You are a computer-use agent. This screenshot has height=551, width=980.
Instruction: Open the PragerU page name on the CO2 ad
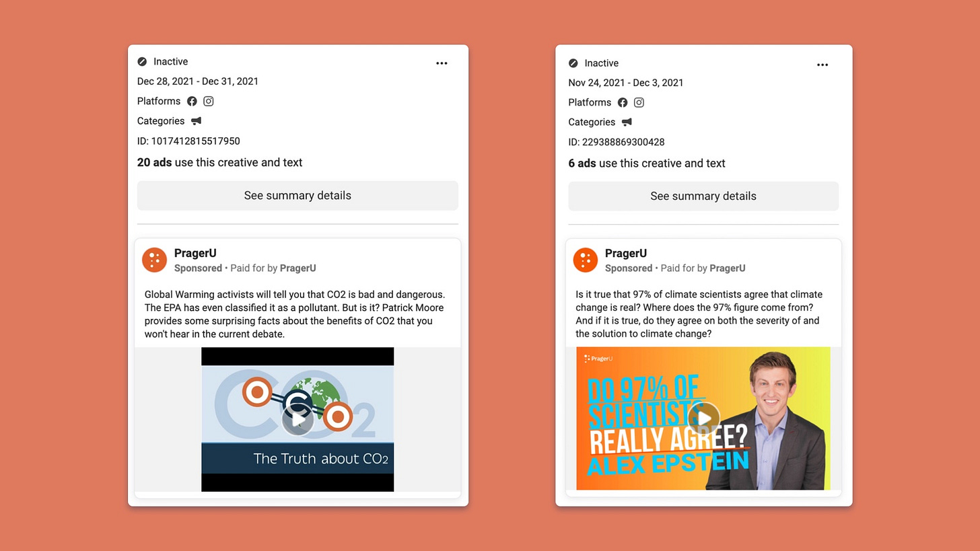(x=195, y=254)
